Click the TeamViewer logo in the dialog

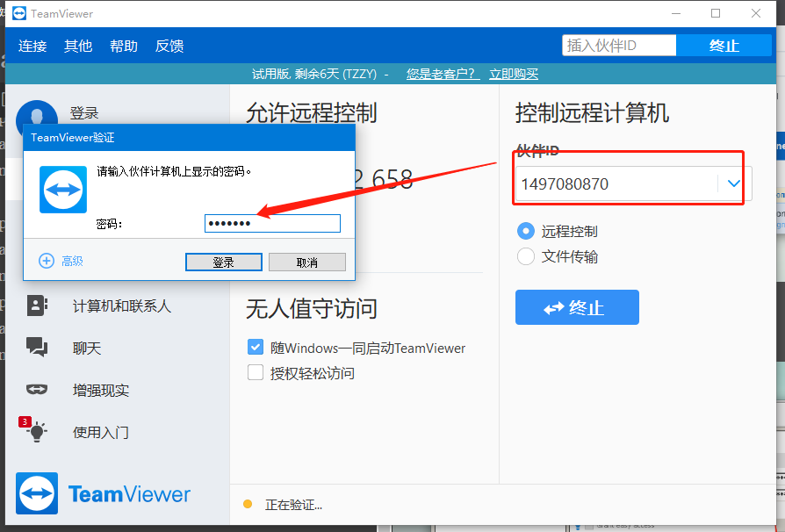tap(63, 190)
